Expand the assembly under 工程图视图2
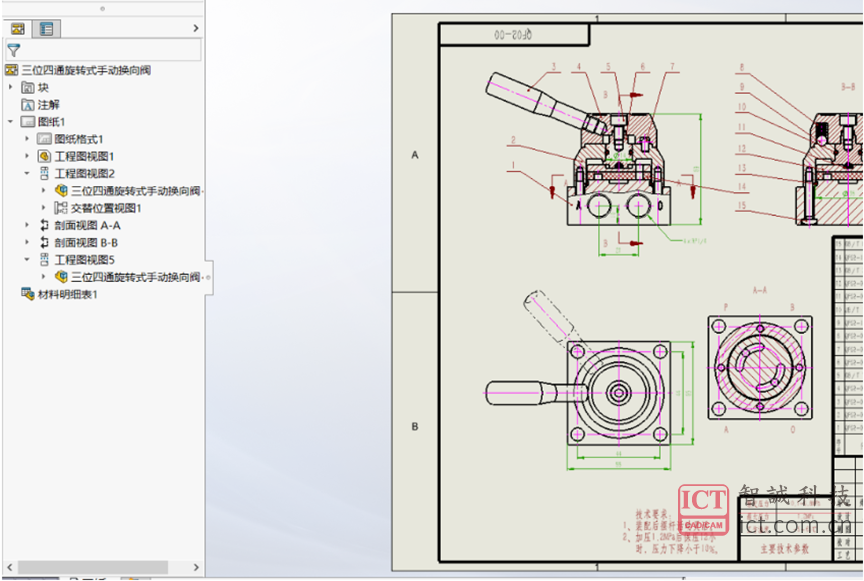 pyautogui.click(x=44, y=190)
